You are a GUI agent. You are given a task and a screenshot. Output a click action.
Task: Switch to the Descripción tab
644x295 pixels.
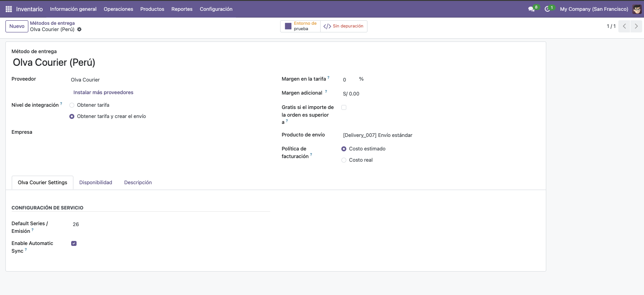tap(138, 182)
